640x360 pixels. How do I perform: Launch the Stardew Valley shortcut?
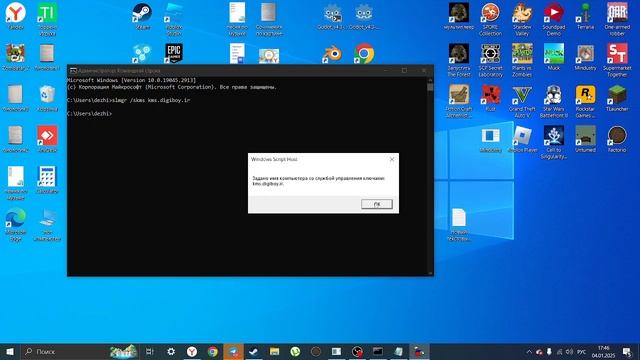tap(522, 19)
